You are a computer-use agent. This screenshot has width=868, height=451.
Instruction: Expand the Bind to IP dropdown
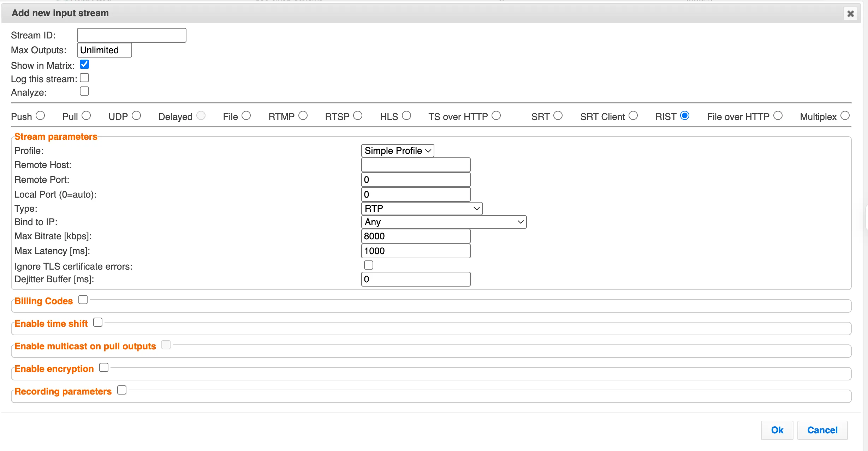(444, 222)
